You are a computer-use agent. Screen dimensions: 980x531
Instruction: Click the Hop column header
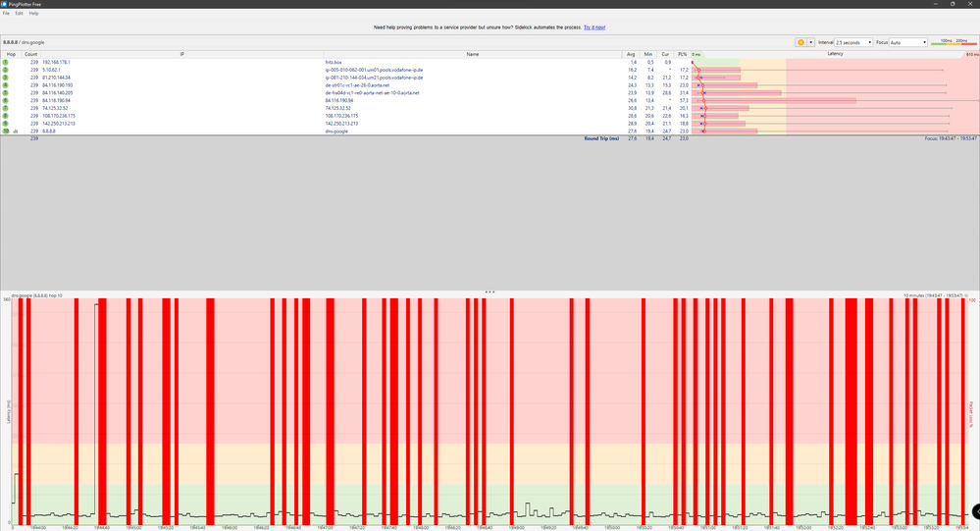[x=11, y=54]
